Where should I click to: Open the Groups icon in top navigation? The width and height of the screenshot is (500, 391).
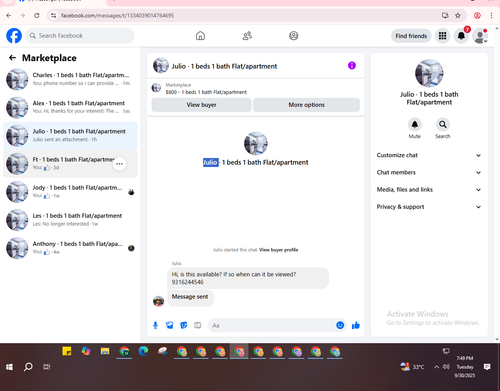coord(294,36)
